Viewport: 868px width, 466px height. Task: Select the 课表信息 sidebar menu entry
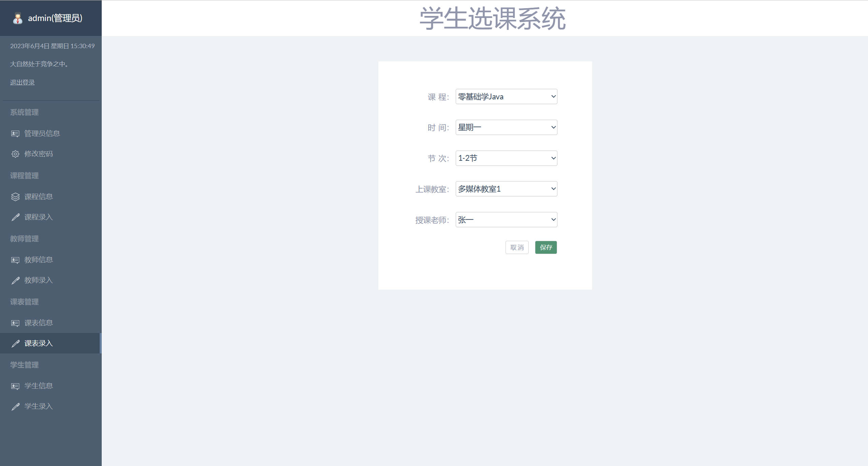(x=39, y=323)
